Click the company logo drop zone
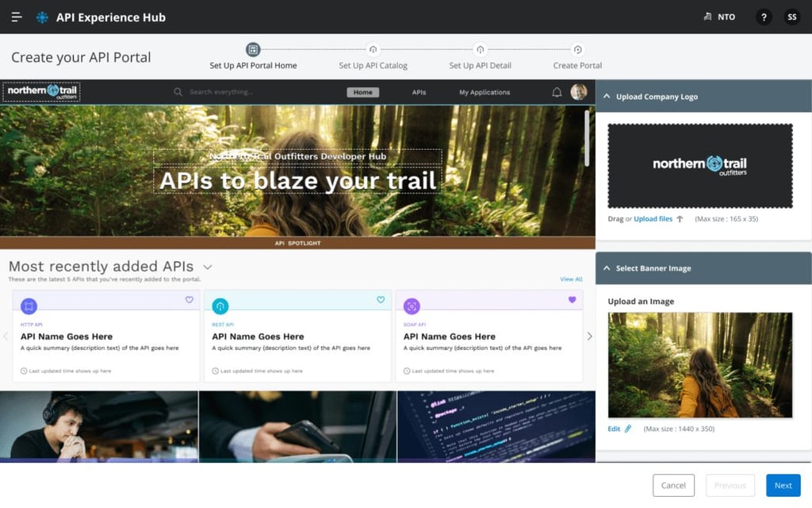Image resolution: width=812 pixels, height=508 pixels. coord(699,166)
